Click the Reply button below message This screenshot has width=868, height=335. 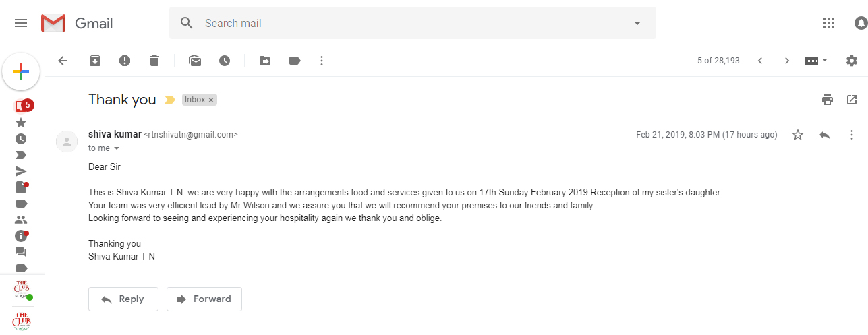click(123, 299)
